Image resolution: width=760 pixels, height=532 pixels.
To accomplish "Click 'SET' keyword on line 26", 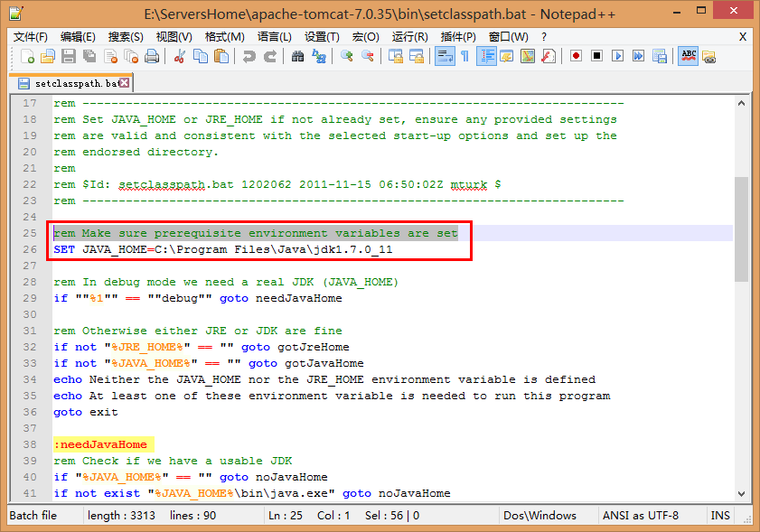I will pos(64,249).
